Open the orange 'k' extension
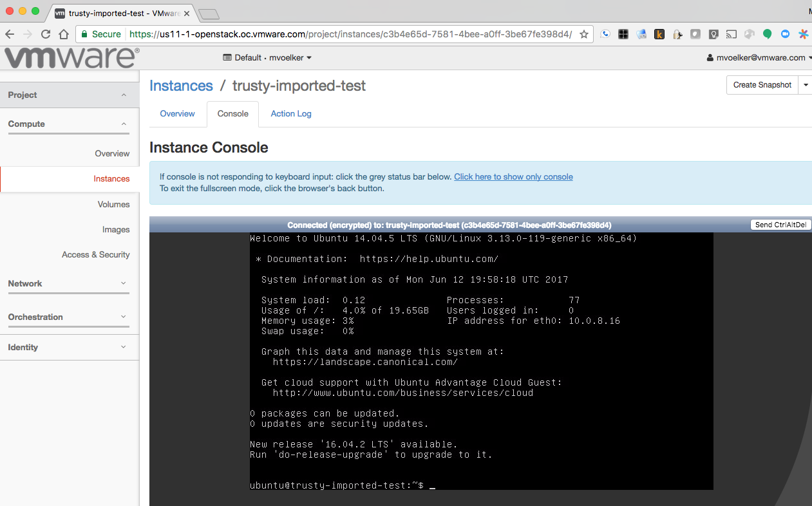812x506 pixels. coord(659,34)
